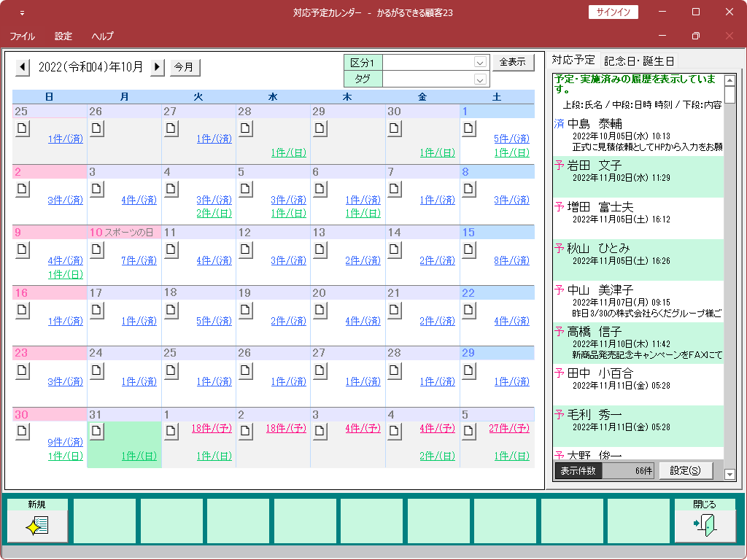This screenshot has height=560, width=747.
Task: Open the 設定 menu
Action: tap(63, 36)
